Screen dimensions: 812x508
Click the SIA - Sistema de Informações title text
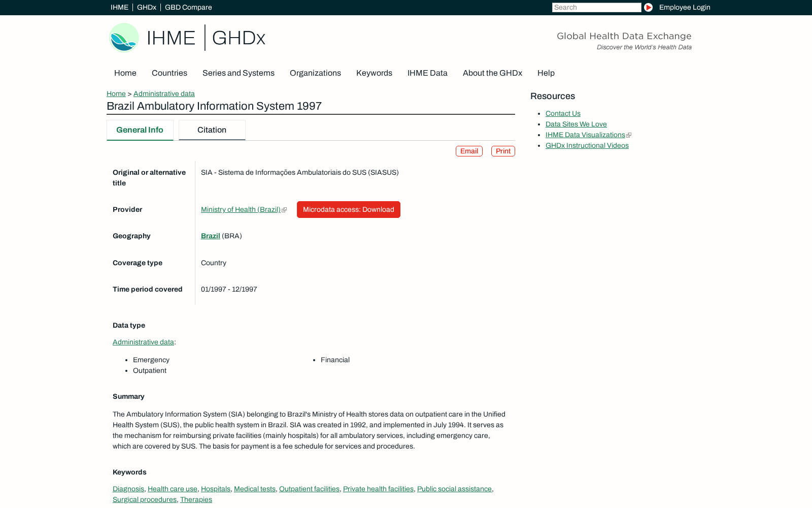[300, 172]
